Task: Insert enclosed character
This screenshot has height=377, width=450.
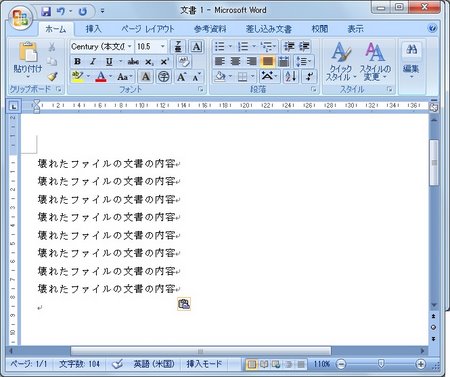Action: click(x=163, y=77)
